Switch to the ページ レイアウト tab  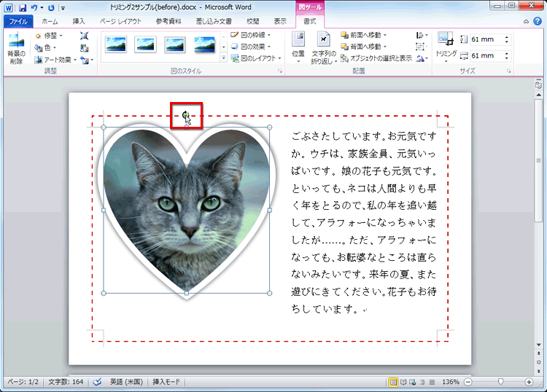pos(120,21)
